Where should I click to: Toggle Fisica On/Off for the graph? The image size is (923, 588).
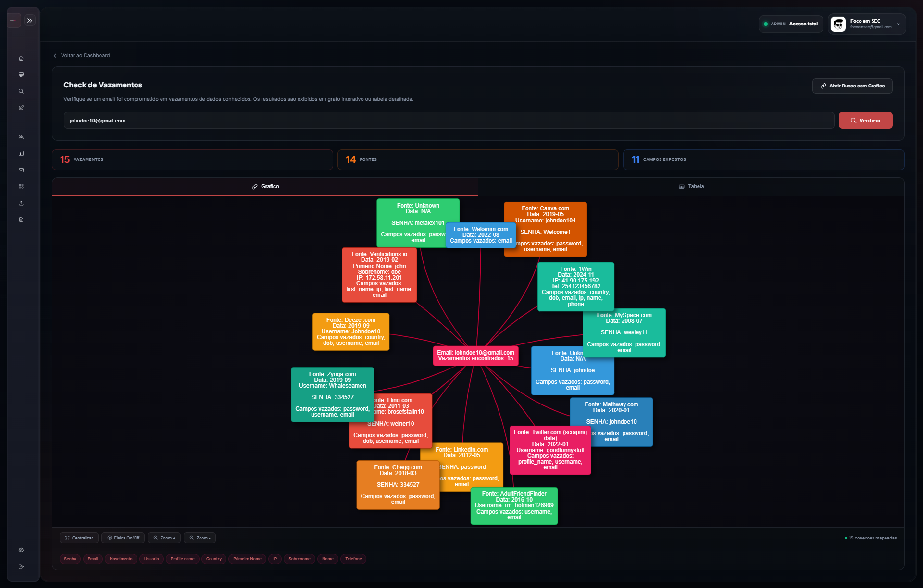(123, 538)
